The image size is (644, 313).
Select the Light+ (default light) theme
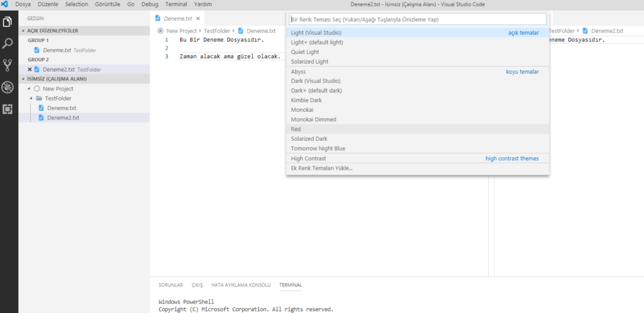pyautogui.click(x=418, y=42)
